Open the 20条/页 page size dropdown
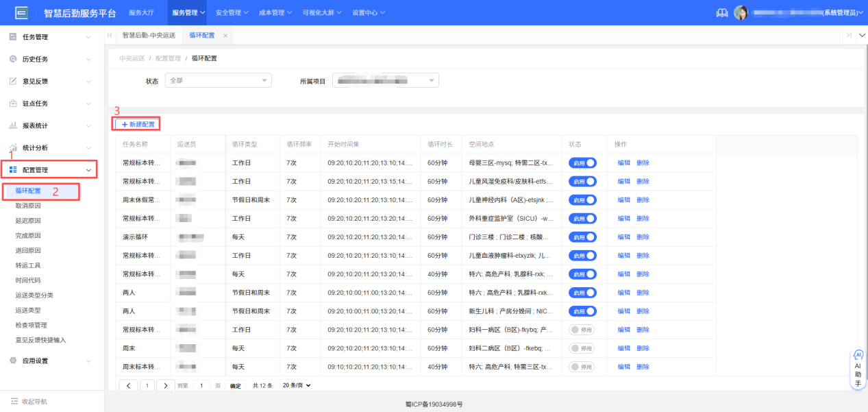The width and height of the screenshot is (868, 412). tap(294, 385)
